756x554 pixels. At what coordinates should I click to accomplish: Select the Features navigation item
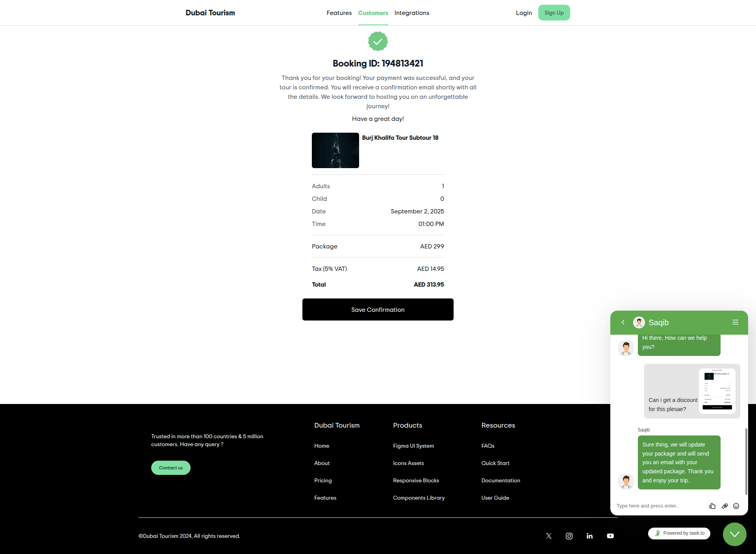(x=339, y=13)
